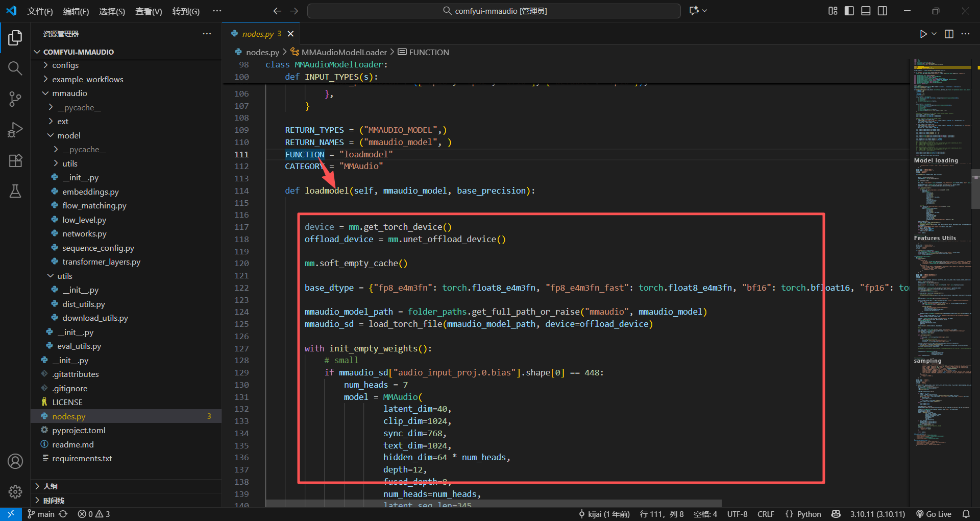Open the 查看(V) menu
The width and height of the screenshot is (980, 521).
click(x=149, y=11)
